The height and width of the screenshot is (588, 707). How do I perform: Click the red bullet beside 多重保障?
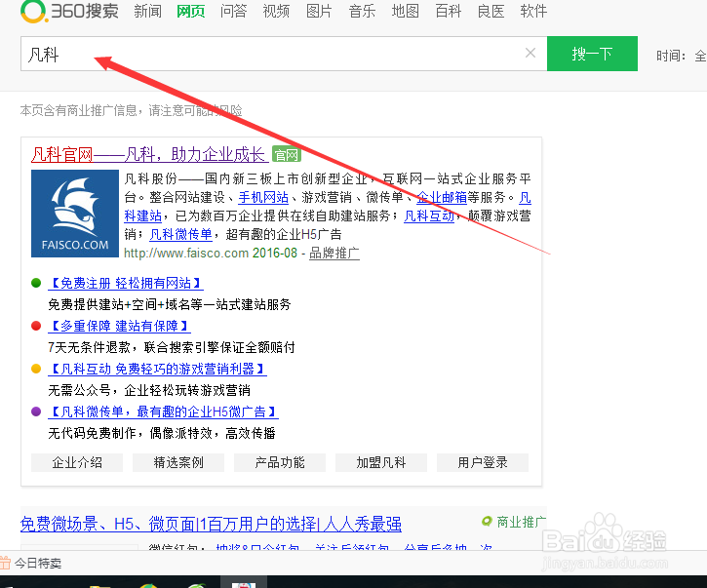point(36,326)
